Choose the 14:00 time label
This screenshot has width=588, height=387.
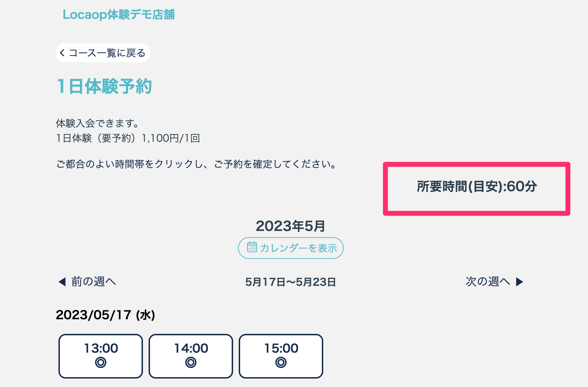click(191, 348)
